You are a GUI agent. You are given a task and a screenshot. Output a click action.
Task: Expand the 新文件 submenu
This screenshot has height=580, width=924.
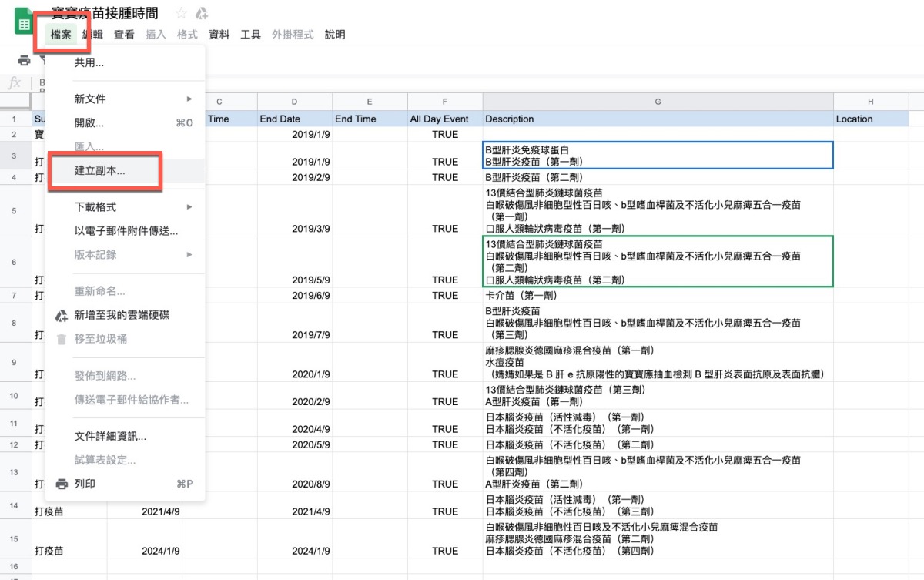189,99
